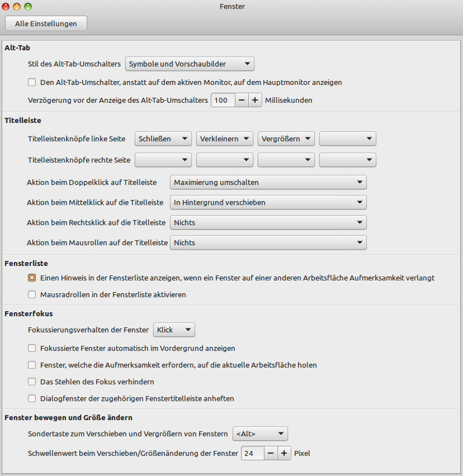Click the Titelleistenknöpfe rechte Seite label
Screen dimensions: 463x476
pyautogui.click(x=79, y=160)
